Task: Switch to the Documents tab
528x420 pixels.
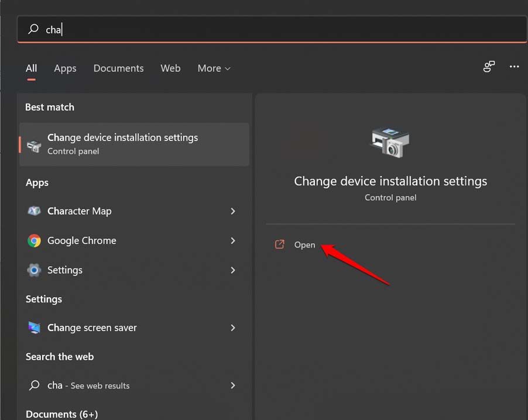Action: tap(118, 68)
